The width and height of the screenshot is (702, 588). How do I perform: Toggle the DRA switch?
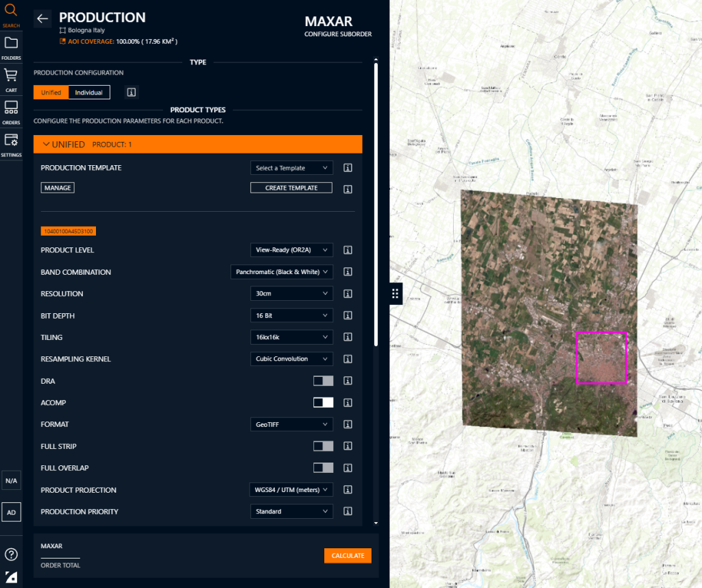click(324, 381)
